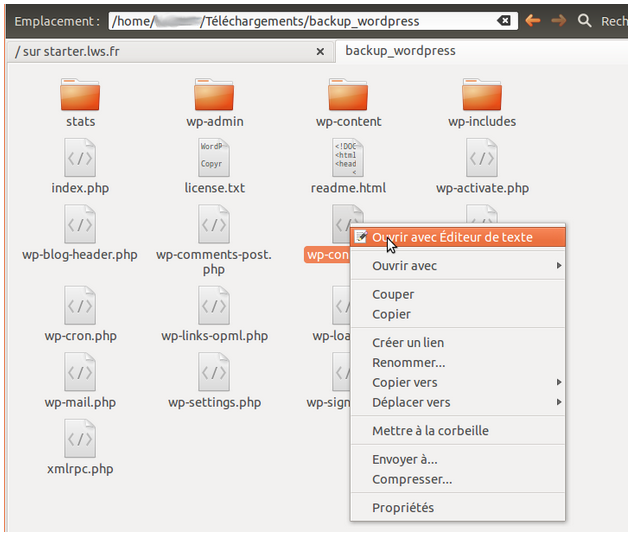
Task: Switch to the '/ sur starter.lws.fr' tab
Action: [x=171, y=52]
